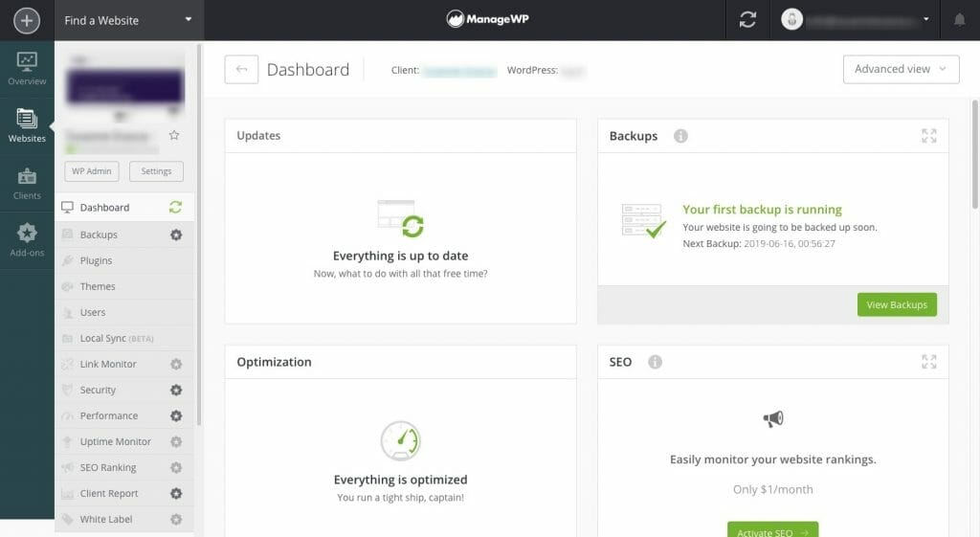The height and width of the screenshot is (537, 980).
Task: Click the WP Admin button
Action: 91,171
